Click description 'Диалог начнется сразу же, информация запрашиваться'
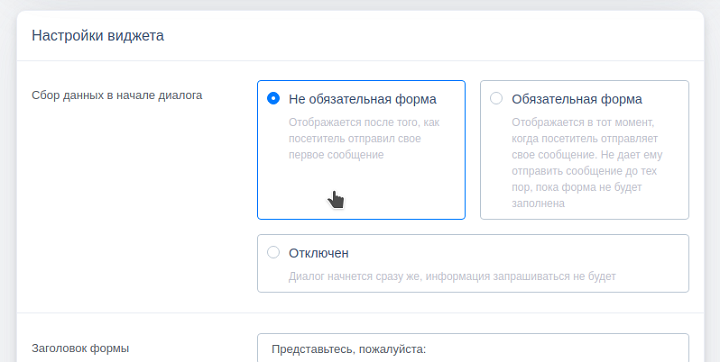The height and width of the screenshot is (362, 720). [x=452, y=277]
